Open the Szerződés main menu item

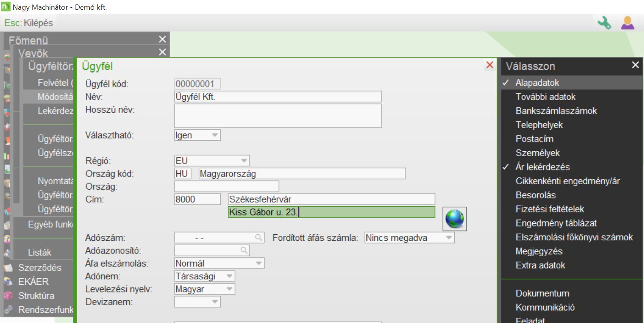pos(39,268)
